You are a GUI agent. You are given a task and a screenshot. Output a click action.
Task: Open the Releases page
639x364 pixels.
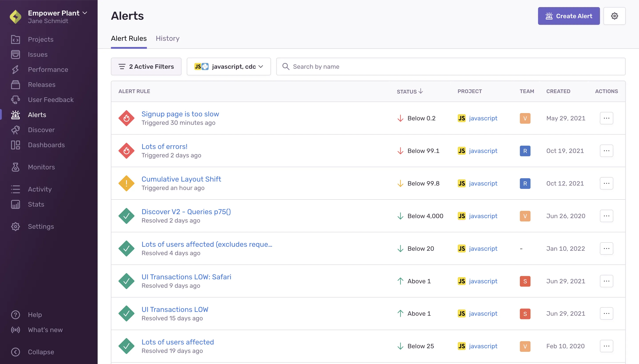[41, 84]
